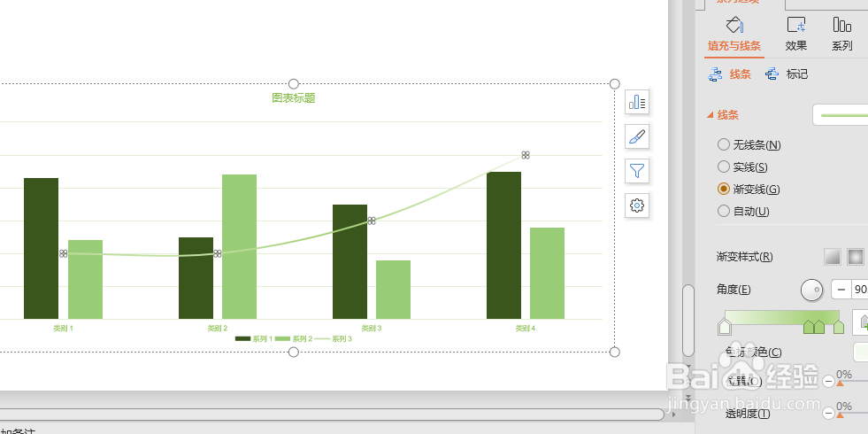Image resolution: width=868 pixels, height=434 pixels.
Task: Click the line marker point at 类别 4
Action: 526,155
